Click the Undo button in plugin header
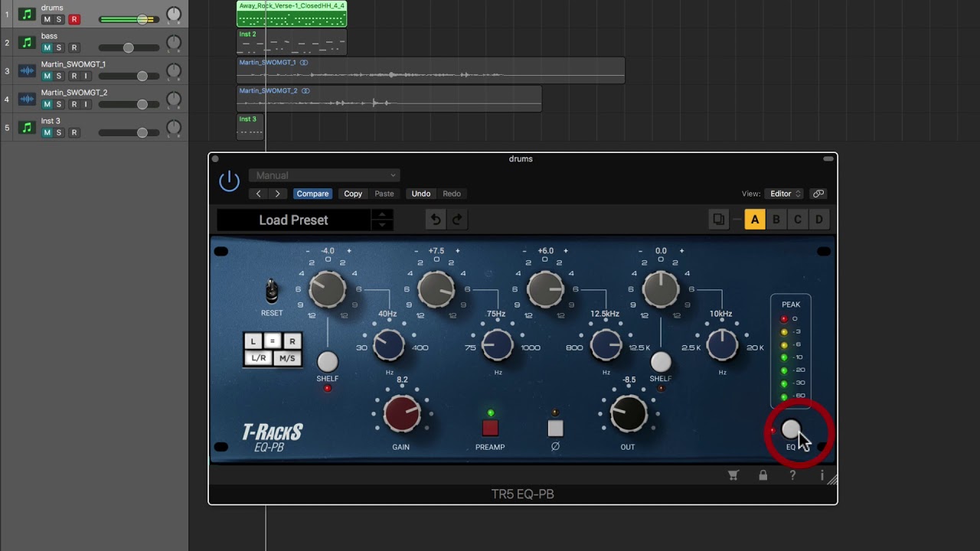 pos(421,194)
